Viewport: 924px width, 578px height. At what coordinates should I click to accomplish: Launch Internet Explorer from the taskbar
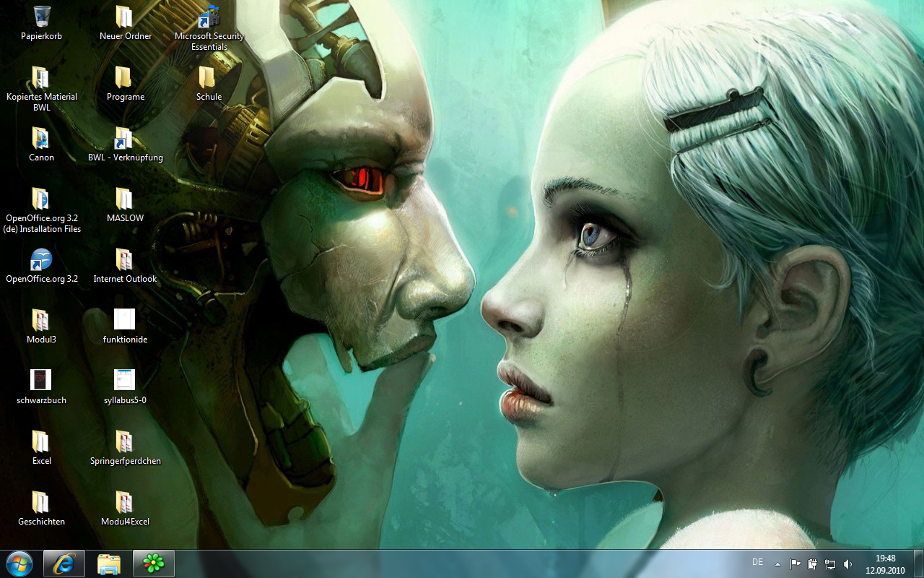pos(64,564)
